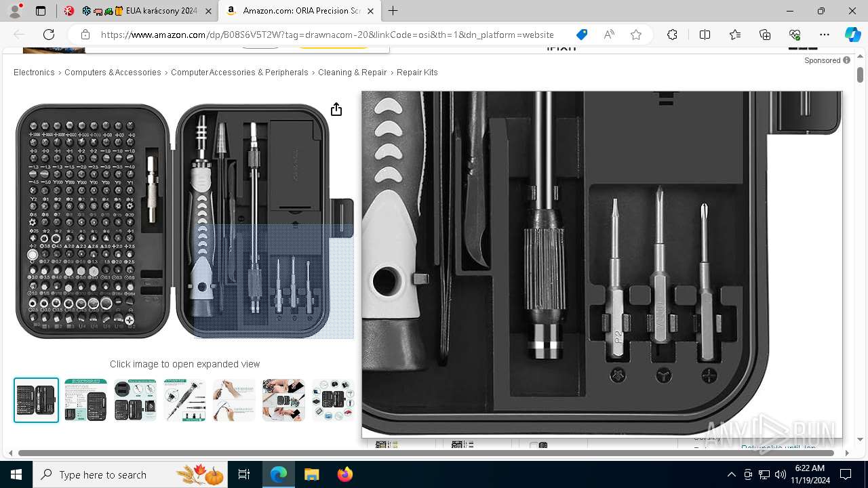Open the shopping price tag icon
This screenshot has width=868, height=488.
(581, 35)
